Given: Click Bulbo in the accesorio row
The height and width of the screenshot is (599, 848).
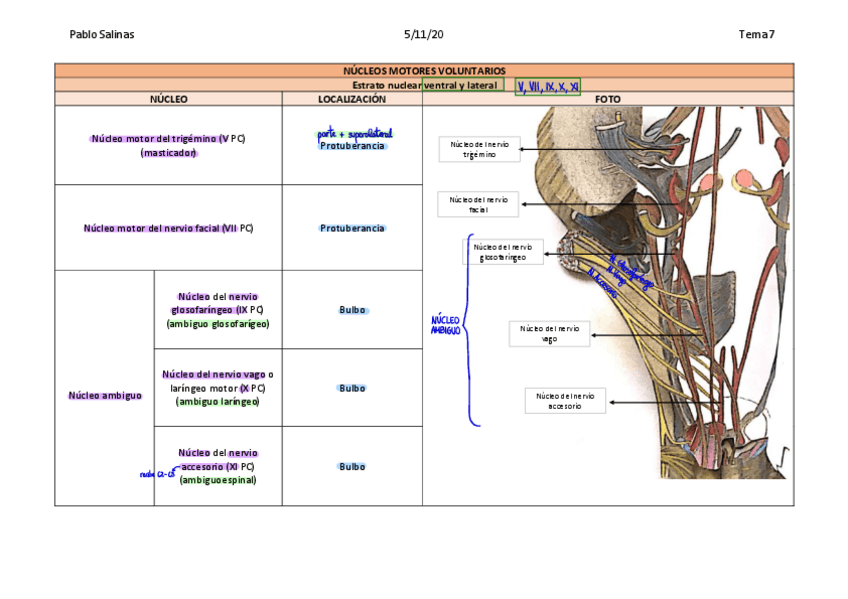Looking at the screenshot, I should 352,466.
